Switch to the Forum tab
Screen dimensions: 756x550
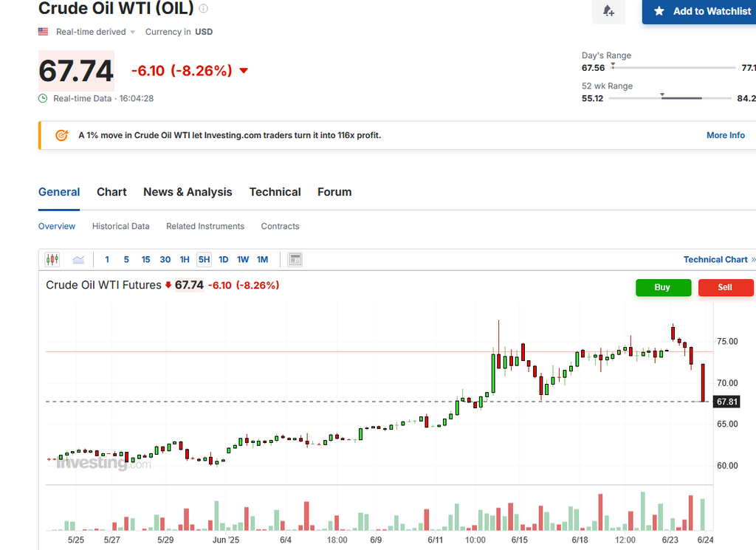coord(334,192)
